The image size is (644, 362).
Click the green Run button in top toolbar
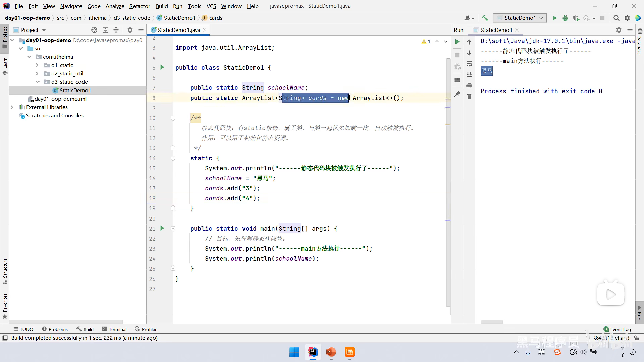(554, 18)
